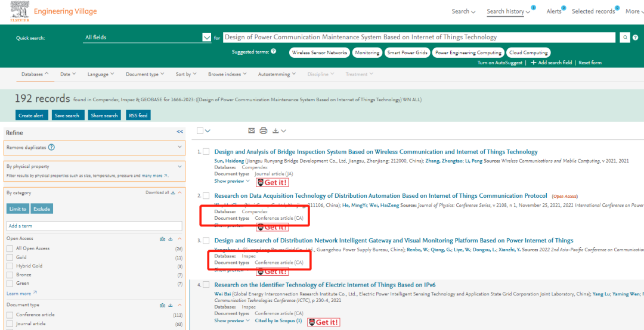
Task: Click Get it! for record 4
Action: (x=324, y=322)
